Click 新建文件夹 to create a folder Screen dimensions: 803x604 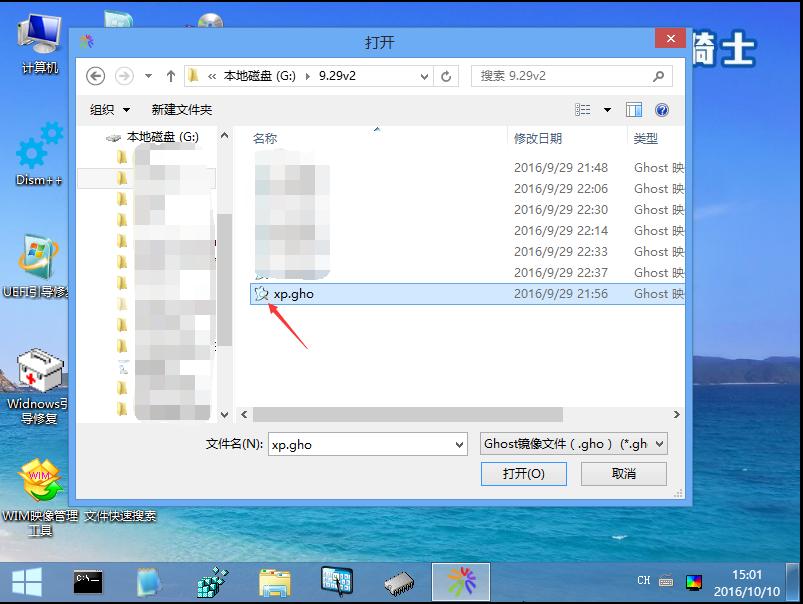pos(183,110)
